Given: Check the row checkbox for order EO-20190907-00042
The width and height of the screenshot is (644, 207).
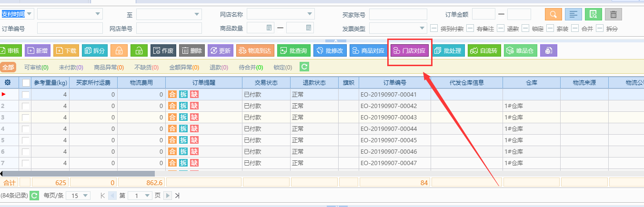Looking at the screenshot, I should (25, 106).
